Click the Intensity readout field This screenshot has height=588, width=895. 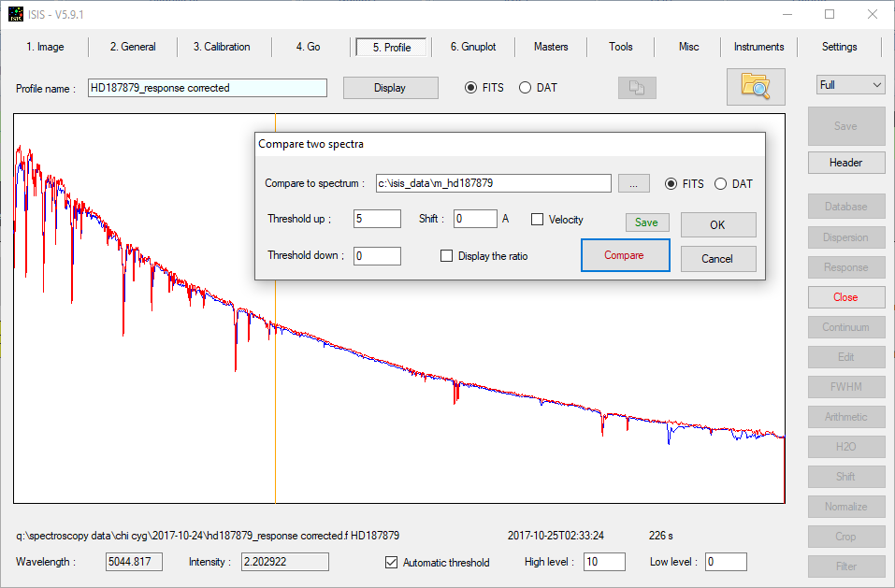click(x=285, y=562)
